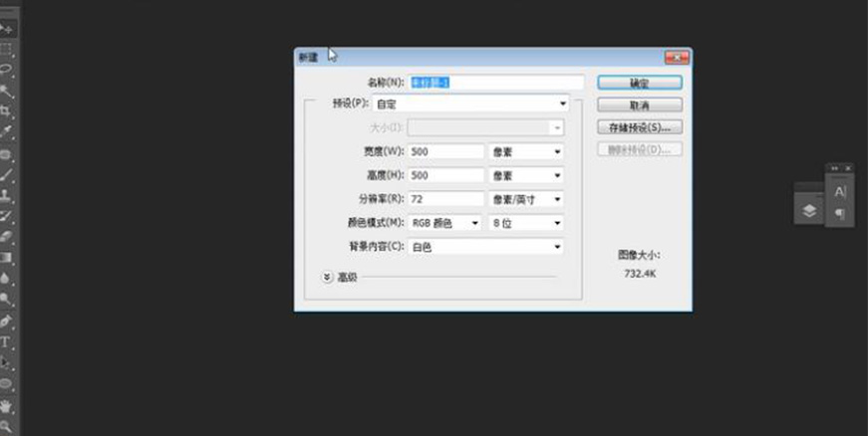868x436 pixels.
Task: Expand the 高级 advanced options section
Action: pyautogui.click(x=327, y=278)
